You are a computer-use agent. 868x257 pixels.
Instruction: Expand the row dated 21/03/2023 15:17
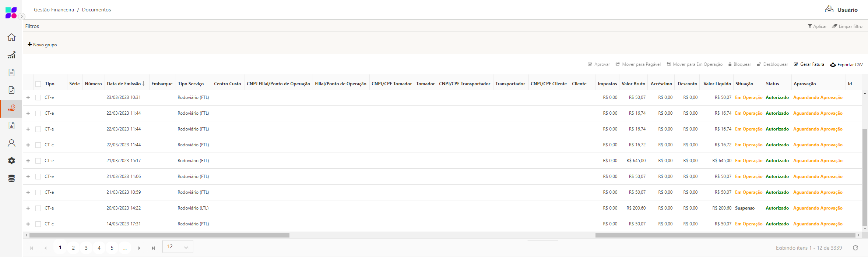(x=28, y=161)
